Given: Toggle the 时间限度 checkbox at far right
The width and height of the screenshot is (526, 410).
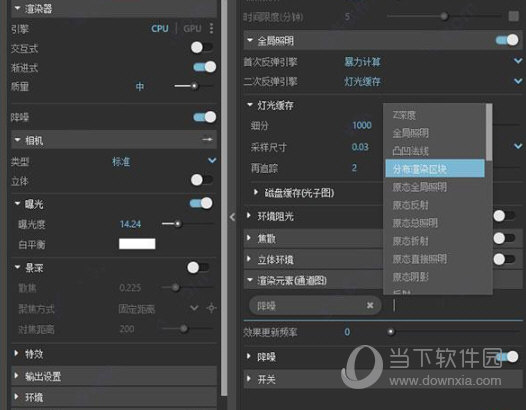Looking at the screenshot, I should [513, 16].
